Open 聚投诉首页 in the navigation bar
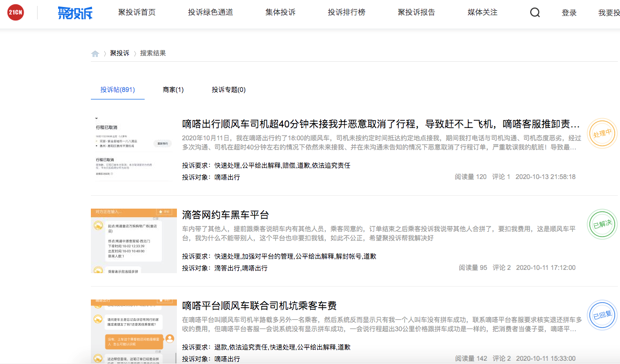This screenshot has width=620, height=364. (x=137, y=12)
